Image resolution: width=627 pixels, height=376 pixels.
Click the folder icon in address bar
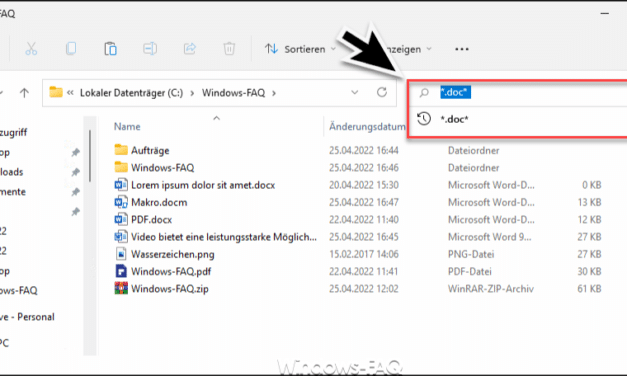[56, 92]
